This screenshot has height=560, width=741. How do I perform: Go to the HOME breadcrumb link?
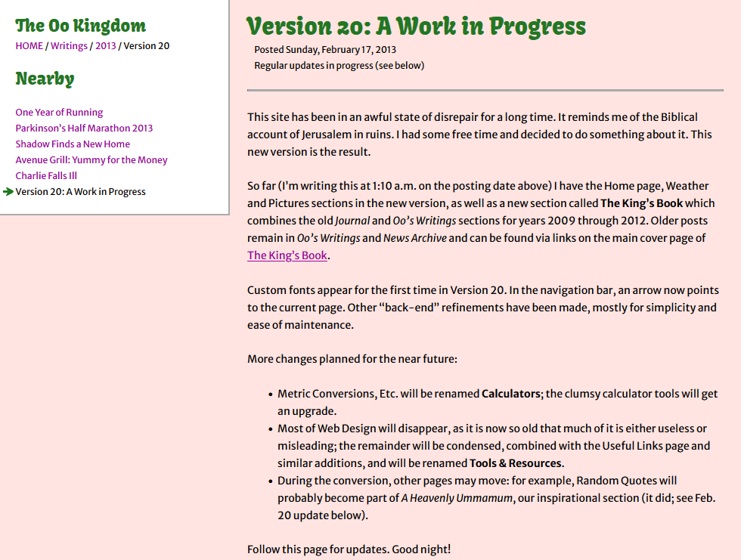pos(29,46)
